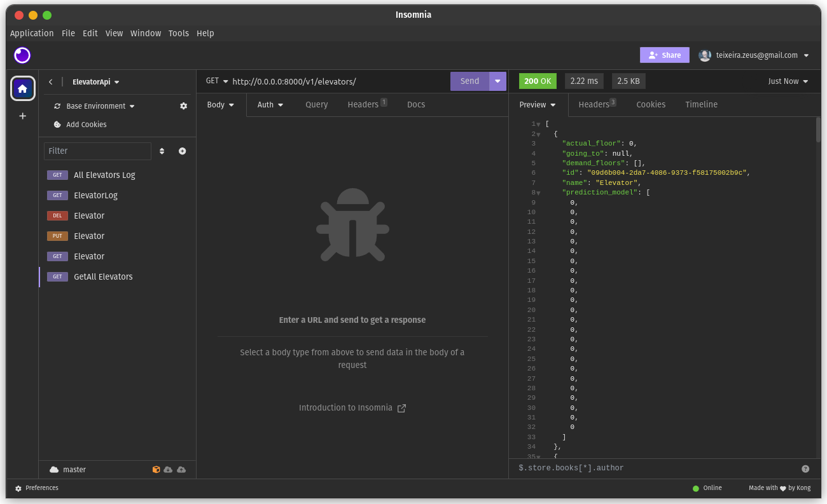The height and width of the screenshot is (504, 827).
Task: Add a new workspace with plus icon
Action: [x=23, y=116]
